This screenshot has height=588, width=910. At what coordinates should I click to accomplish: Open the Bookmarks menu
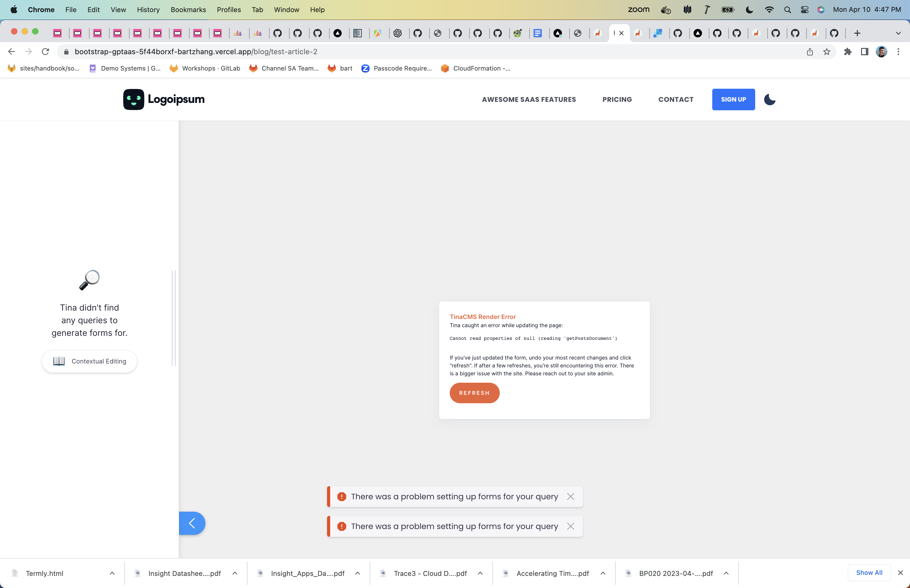[188, 9]
